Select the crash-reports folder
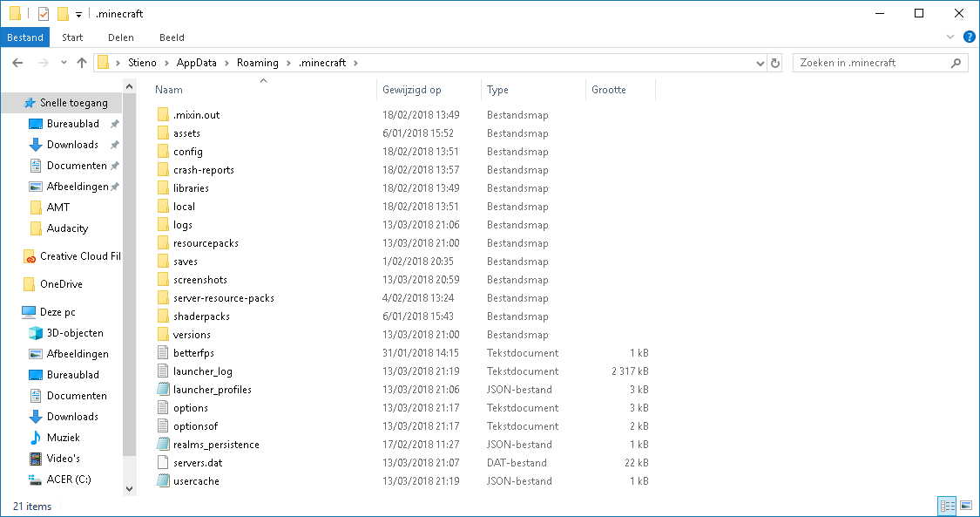The image size is (980, 517). tap(203, 170)
